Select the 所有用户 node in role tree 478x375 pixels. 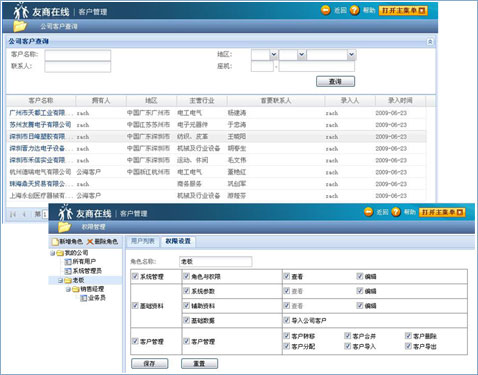pos(80,262)
